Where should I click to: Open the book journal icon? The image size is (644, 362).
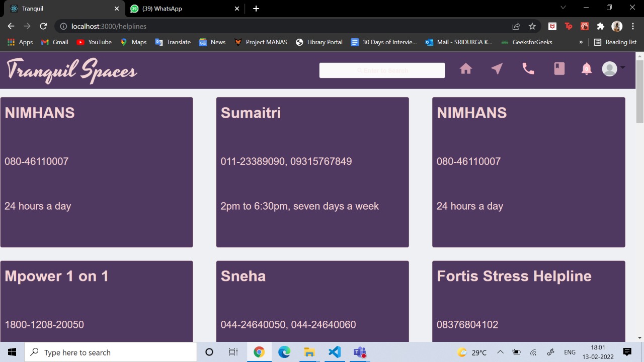559,69
